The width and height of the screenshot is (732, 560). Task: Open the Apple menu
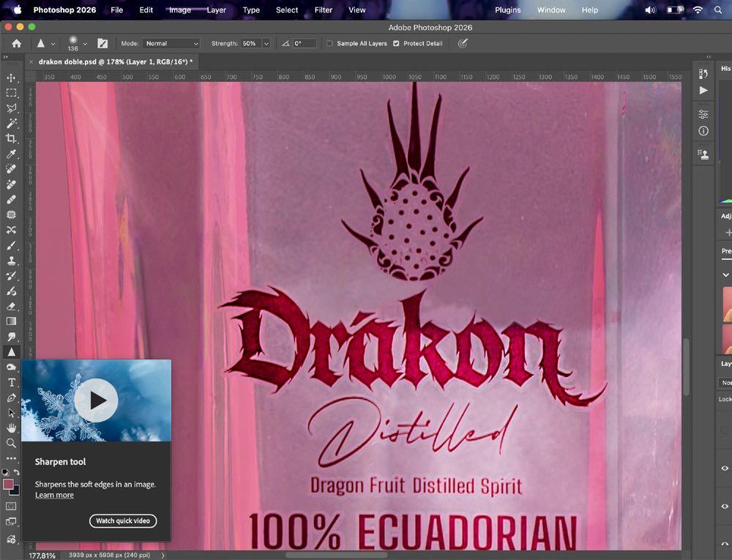[x=18, y=10]
